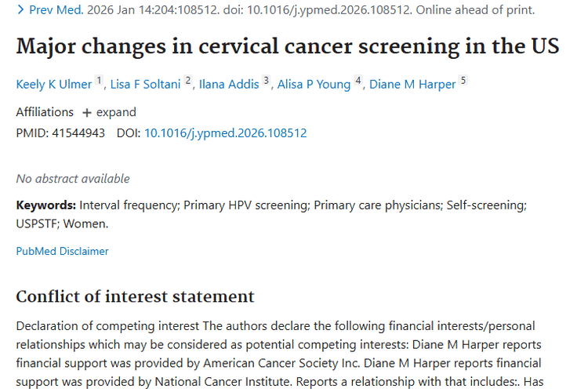Click affiliation superscript 2 after Soltani
Image resolution: width=588 pixels, height=392 pixels.
tap(188, 81)
